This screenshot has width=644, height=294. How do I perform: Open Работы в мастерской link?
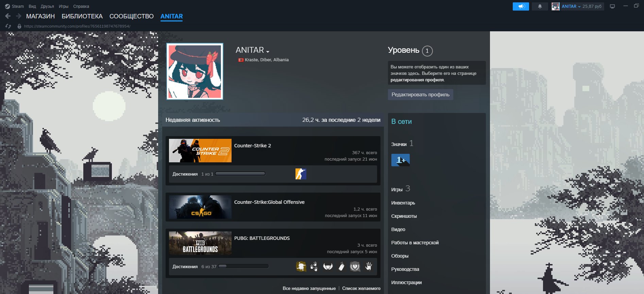(415, 243)
